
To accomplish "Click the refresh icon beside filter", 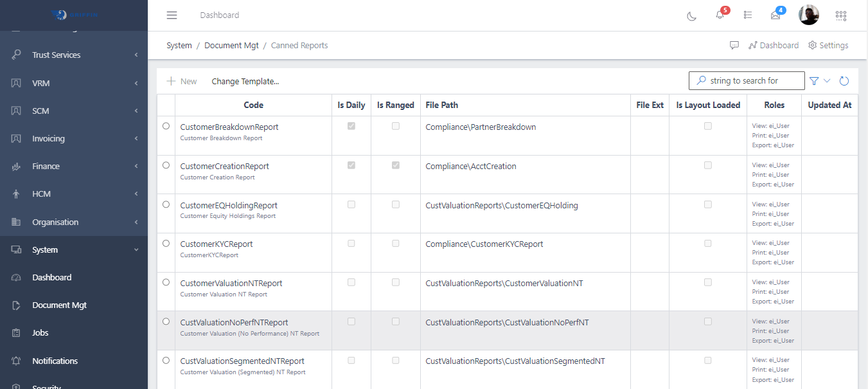I will (844, 81).
